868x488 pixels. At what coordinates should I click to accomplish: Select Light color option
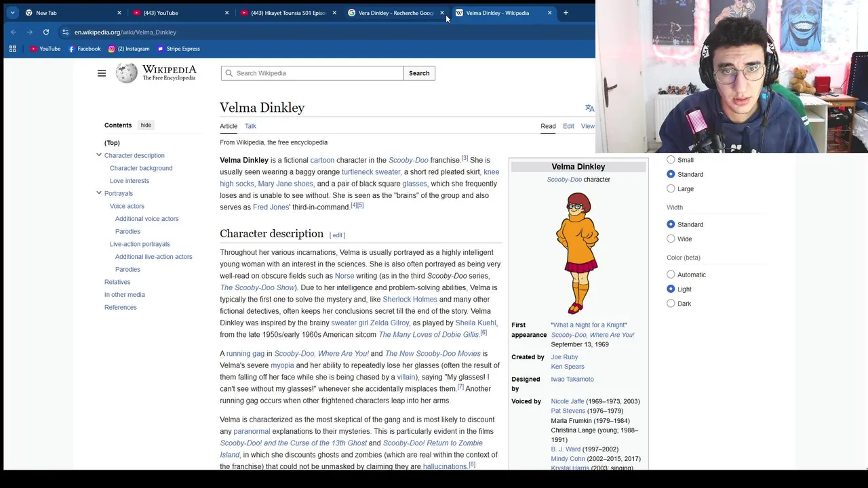pos(671,289)
